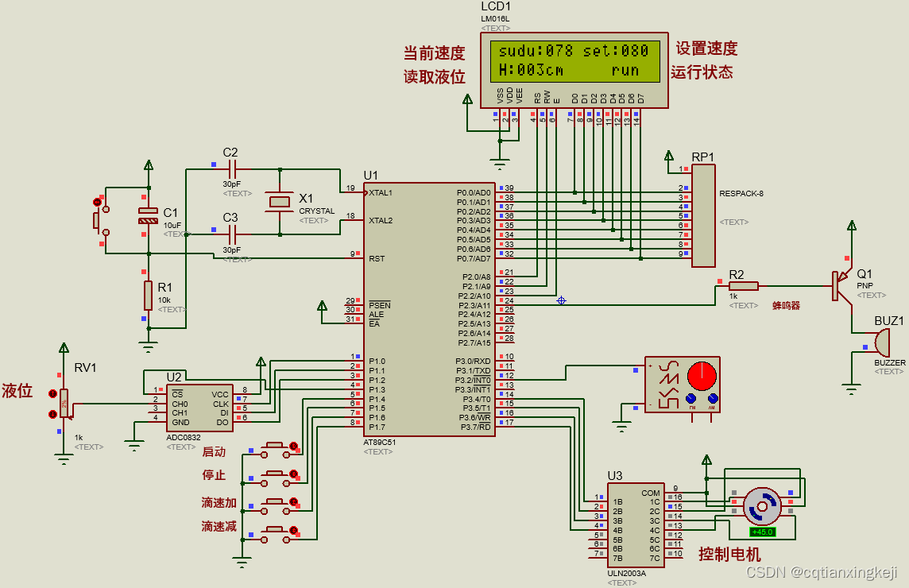Activate the 滴速减 speed-down push button actuator
Screen dimensions: 909x588
(x=293, y=530)
